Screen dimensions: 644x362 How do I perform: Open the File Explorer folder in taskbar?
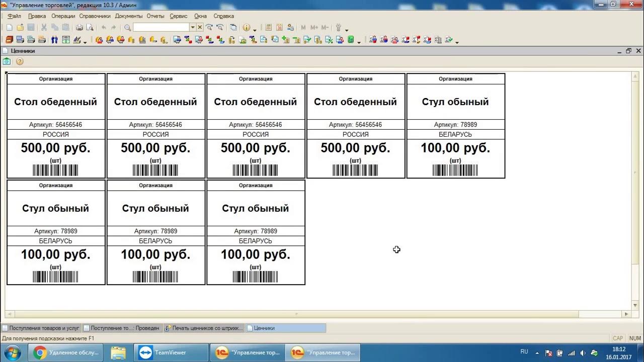tap(118, 352)
